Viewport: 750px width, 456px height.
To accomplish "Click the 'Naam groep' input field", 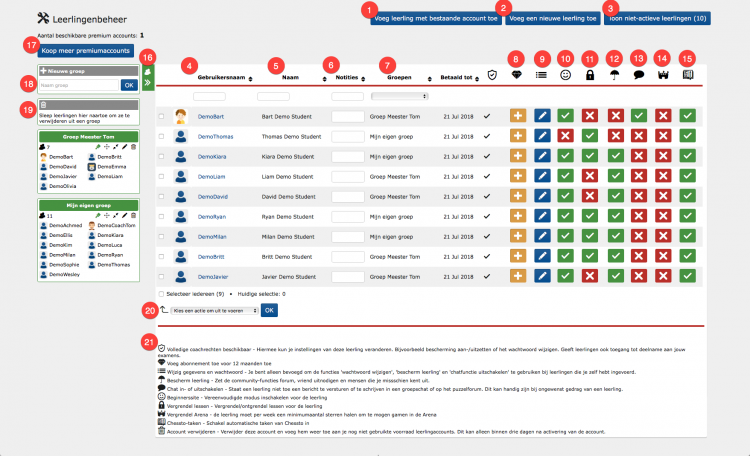I will tap(79, 85).
